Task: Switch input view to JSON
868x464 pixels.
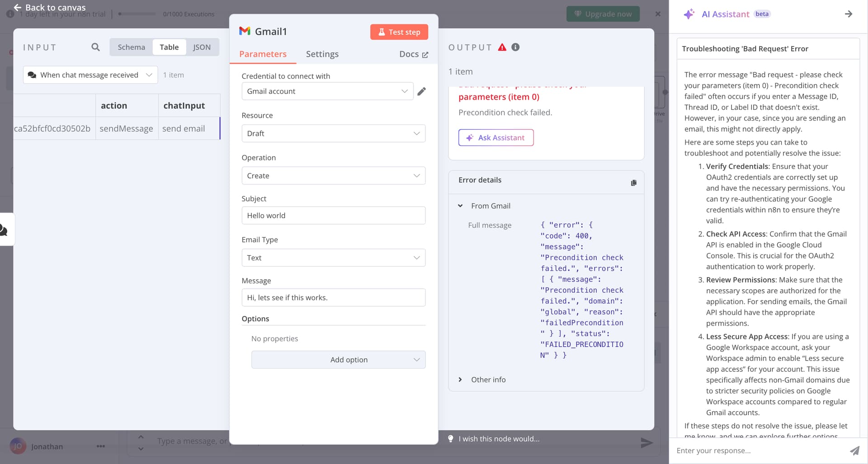Action: [x=202, y=47]
